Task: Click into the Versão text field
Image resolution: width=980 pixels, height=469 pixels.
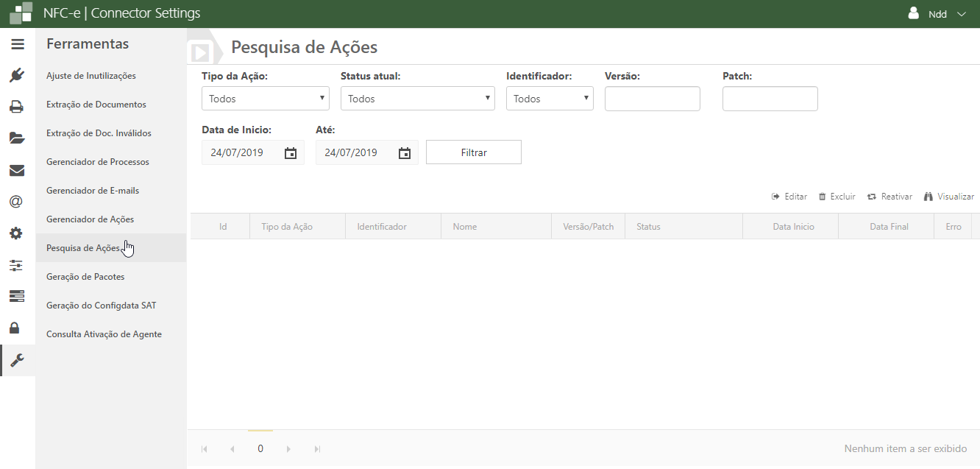Action: 652,99
